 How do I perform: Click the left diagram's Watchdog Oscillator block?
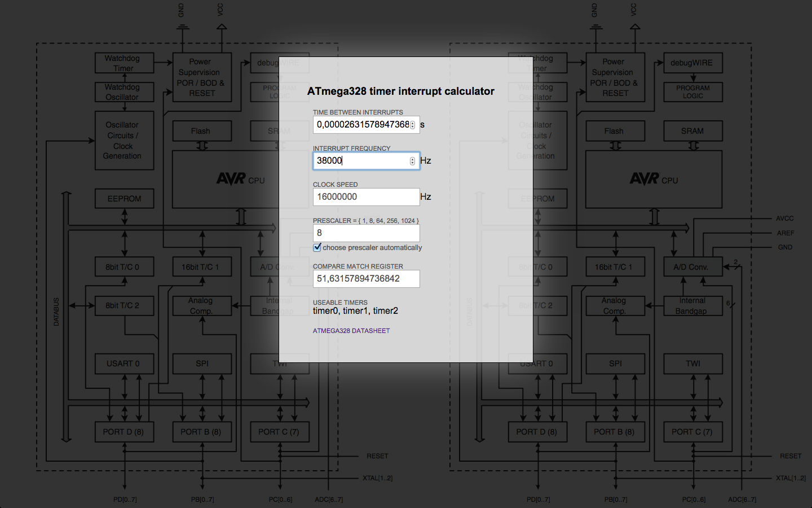124,92
